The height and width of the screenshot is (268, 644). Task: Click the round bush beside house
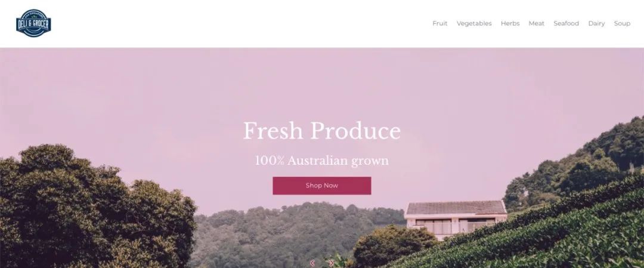click(x=394, y=246)
